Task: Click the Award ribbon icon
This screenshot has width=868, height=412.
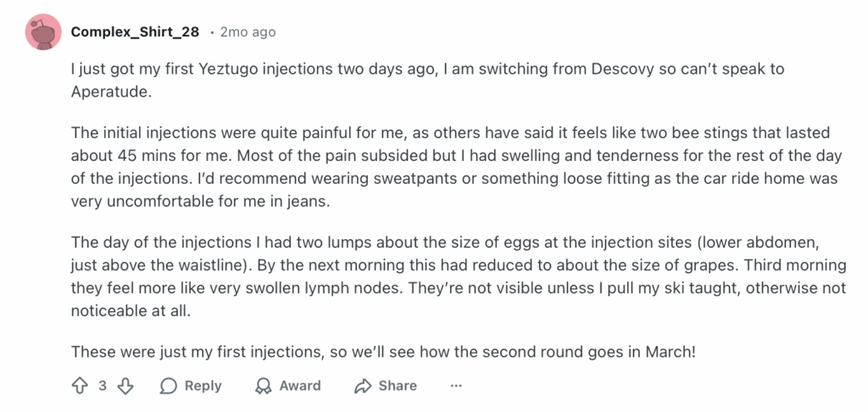Action: [264, 386]
